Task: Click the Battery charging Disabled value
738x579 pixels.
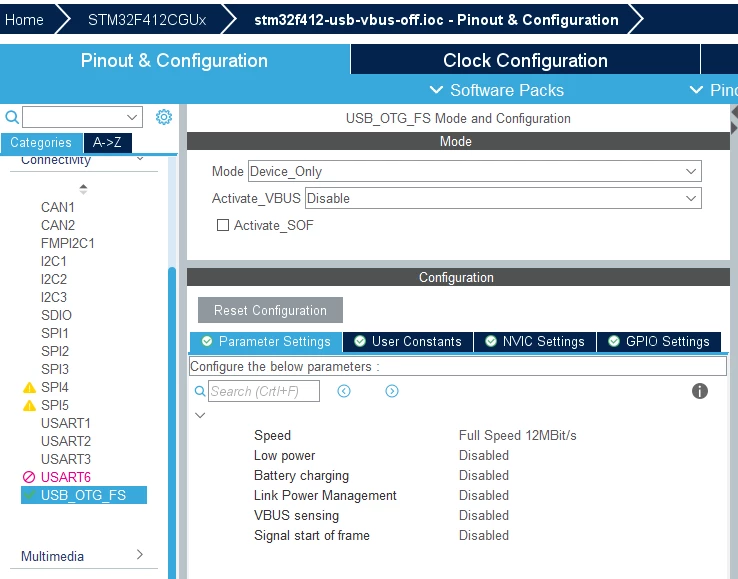Action: [484, 475]
